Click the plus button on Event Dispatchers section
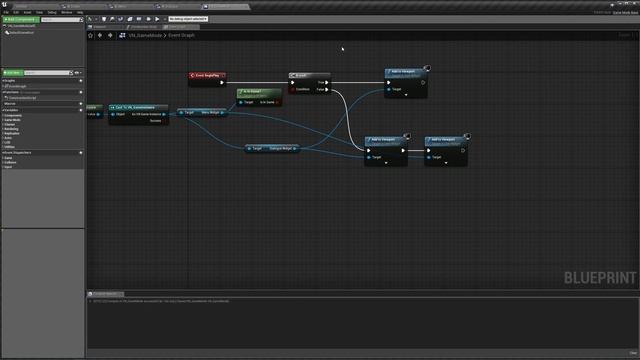 point(80,153)
